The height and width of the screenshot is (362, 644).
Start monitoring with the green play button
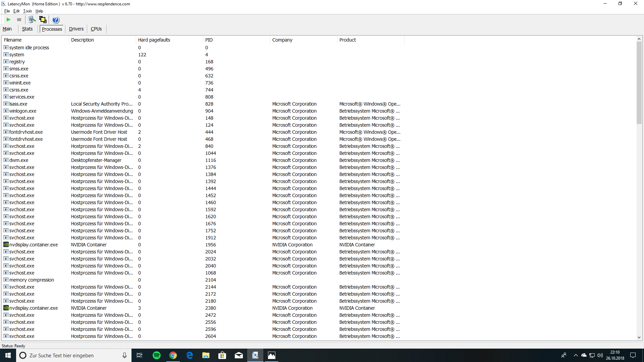[x=9, y=20]
